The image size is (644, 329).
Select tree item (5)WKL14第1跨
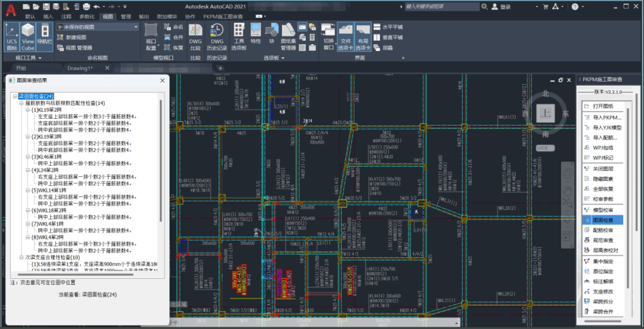click(49, 190)
